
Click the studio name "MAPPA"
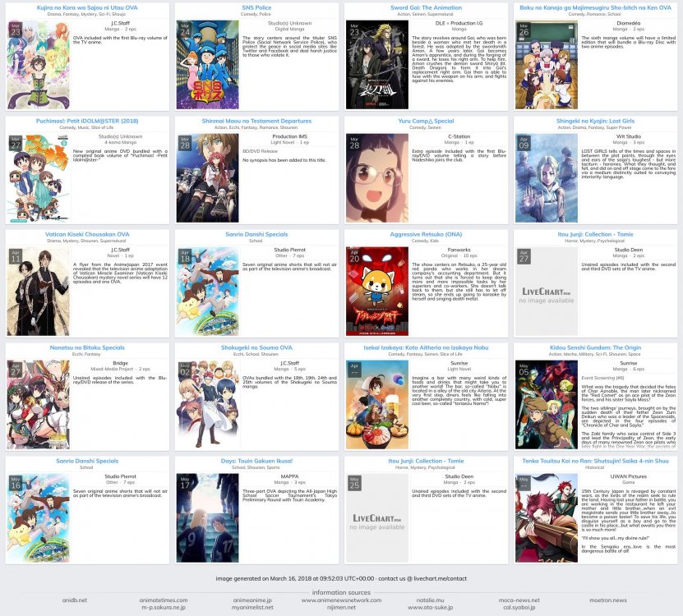289,476
